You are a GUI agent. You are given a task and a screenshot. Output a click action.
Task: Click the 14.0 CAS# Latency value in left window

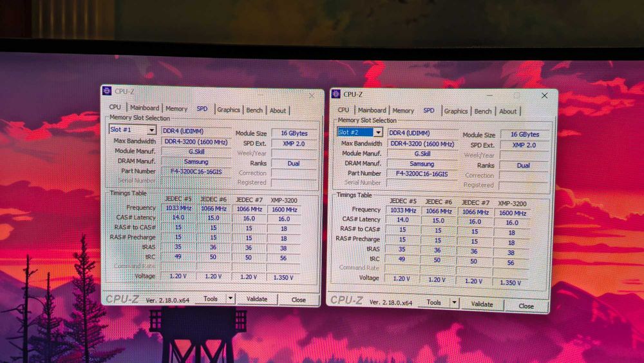tap(178, 217)
